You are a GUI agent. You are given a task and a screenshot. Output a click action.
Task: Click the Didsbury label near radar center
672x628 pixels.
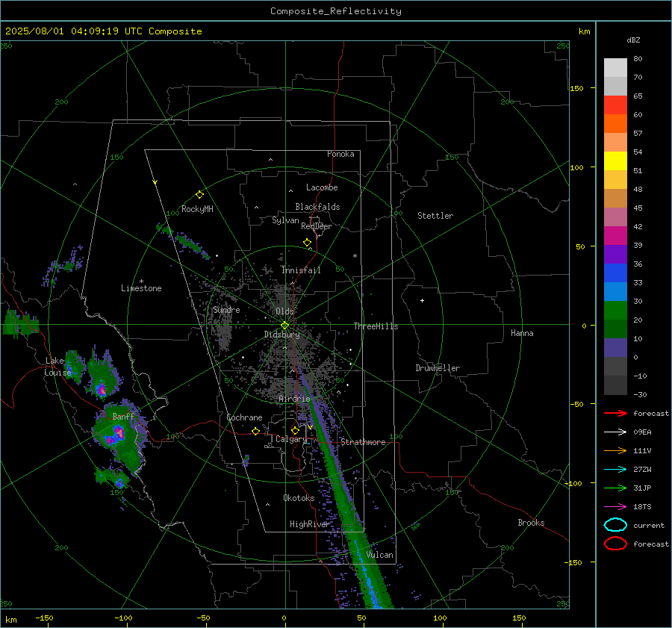[x=281, y=335]
